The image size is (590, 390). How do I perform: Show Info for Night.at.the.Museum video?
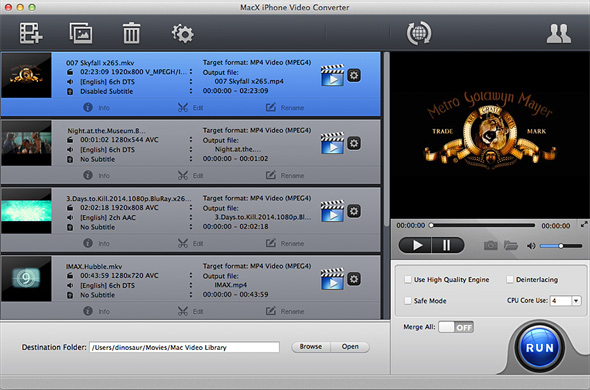96,175
